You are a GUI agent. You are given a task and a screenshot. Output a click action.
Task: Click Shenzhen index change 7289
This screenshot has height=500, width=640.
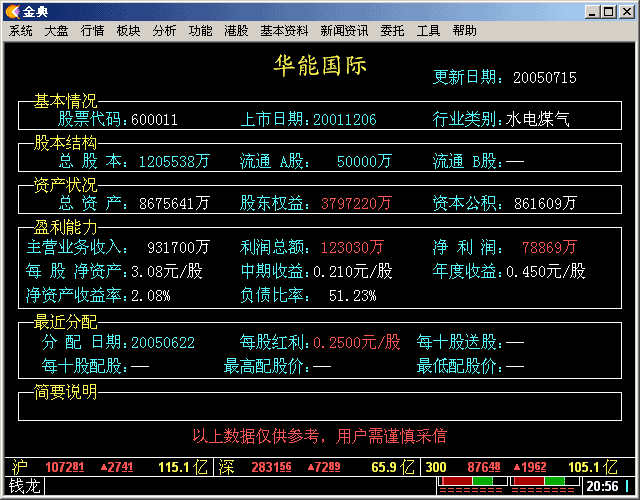[324, 467]
